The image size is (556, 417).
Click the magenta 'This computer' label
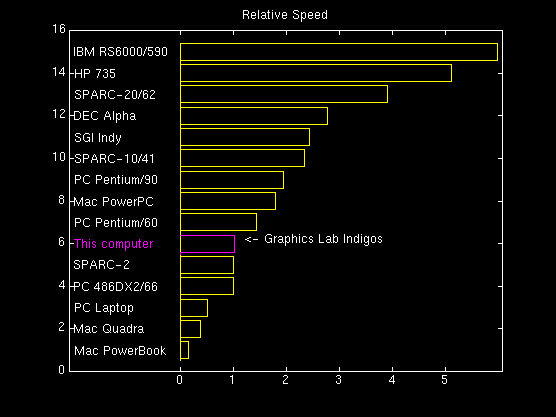coord(114,244)
